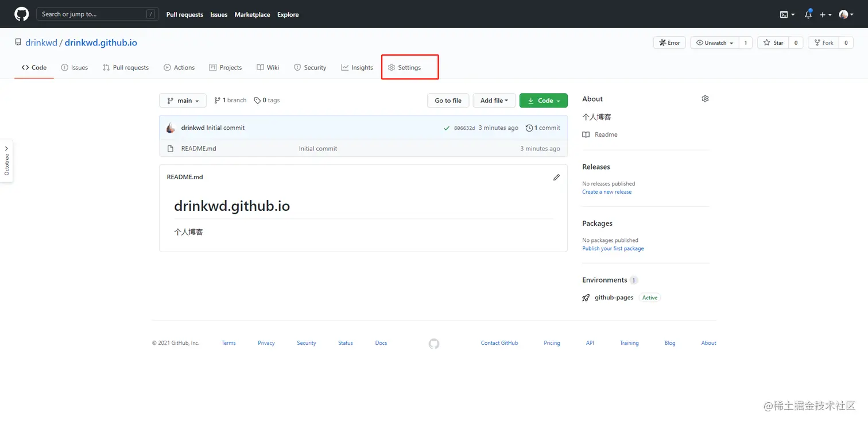Open the Environments heading link

point(604,280)
